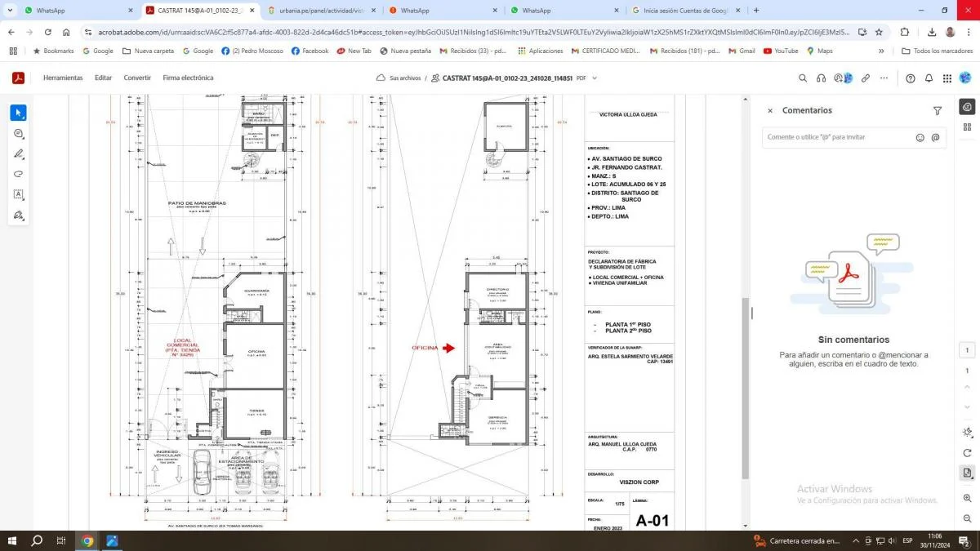The width and height of the screenshot is (980, 551).
Task: Click the headphones read-aloud icon
Action: coord(821,78)
